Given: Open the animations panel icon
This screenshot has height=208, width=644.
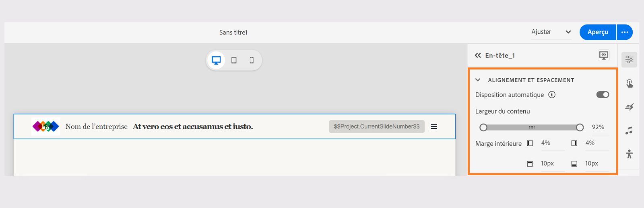Looking at the screenshot, I should pos(629,107).
